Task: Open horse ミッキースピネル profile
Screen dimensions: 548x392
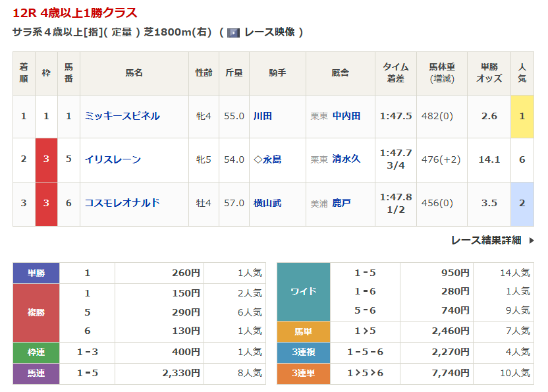Action: click(122, 116)
